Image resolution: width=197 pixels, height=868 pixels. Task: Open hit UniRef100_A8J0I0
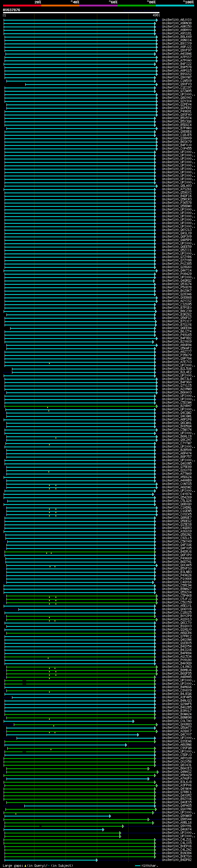pos(177,20)
